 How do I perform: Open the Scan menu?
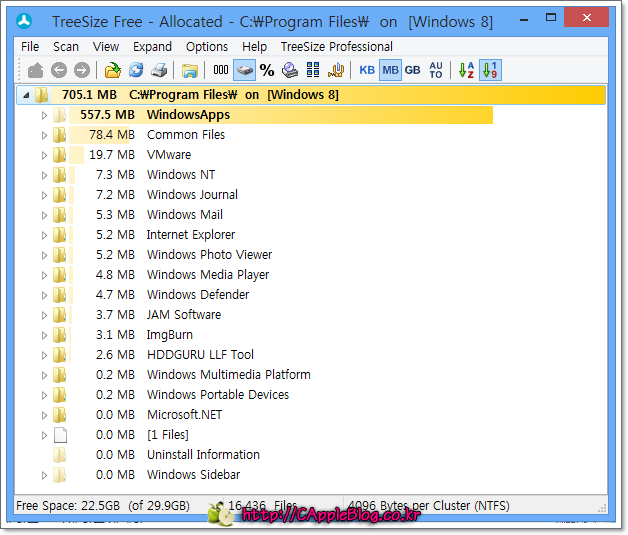66,47
